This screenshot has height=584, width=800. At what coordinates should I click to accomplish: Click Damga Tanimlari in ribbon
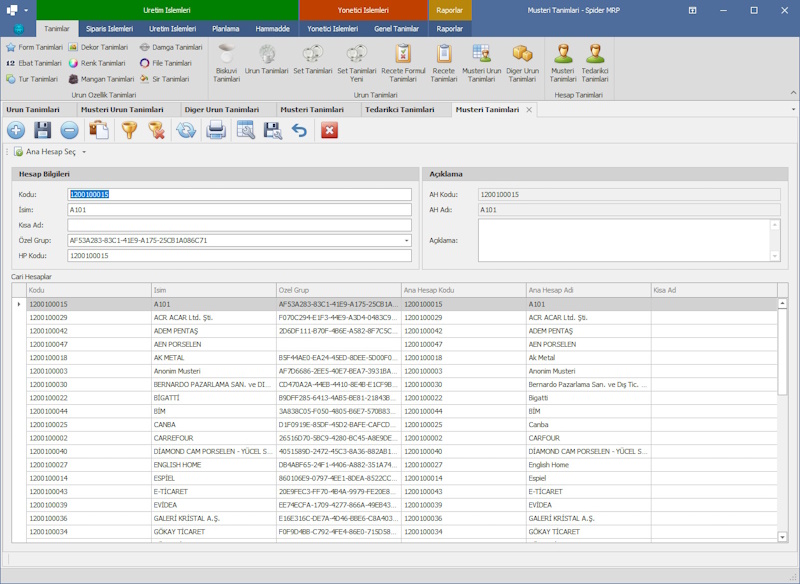[171, 47]
